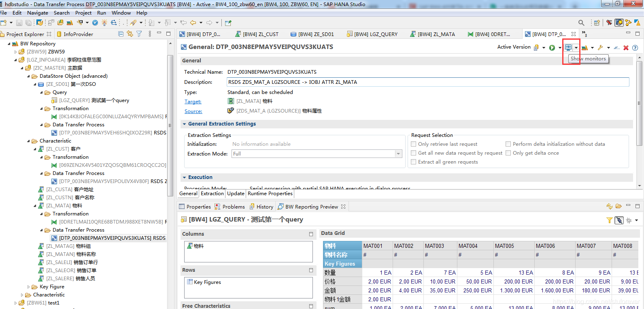The height and width of the screenshot is (309, 644).
Task: Select [ZL_MATAG] 物料组 in the tree
Action: pyautogui.click(x=64, y=246)
